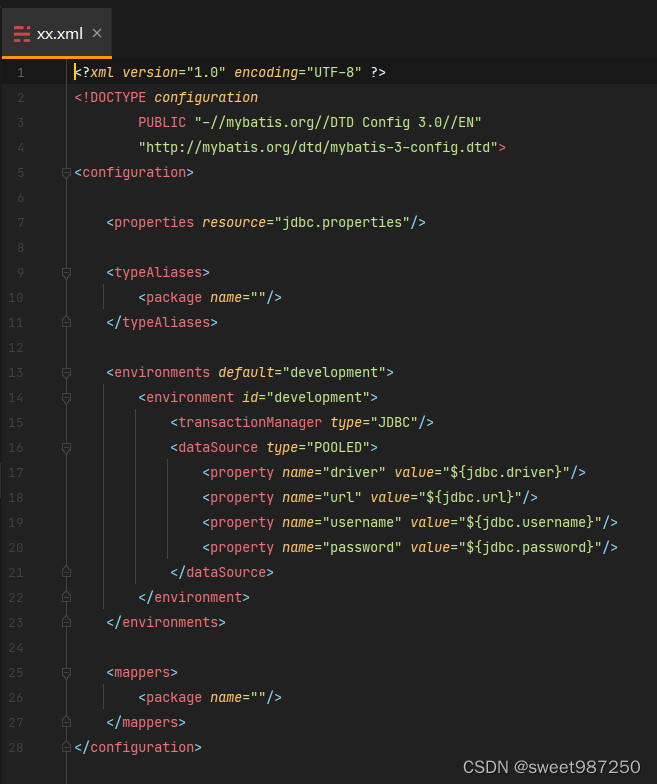Collapse the <configuration> block at line 5

click(x=66, y=173)
